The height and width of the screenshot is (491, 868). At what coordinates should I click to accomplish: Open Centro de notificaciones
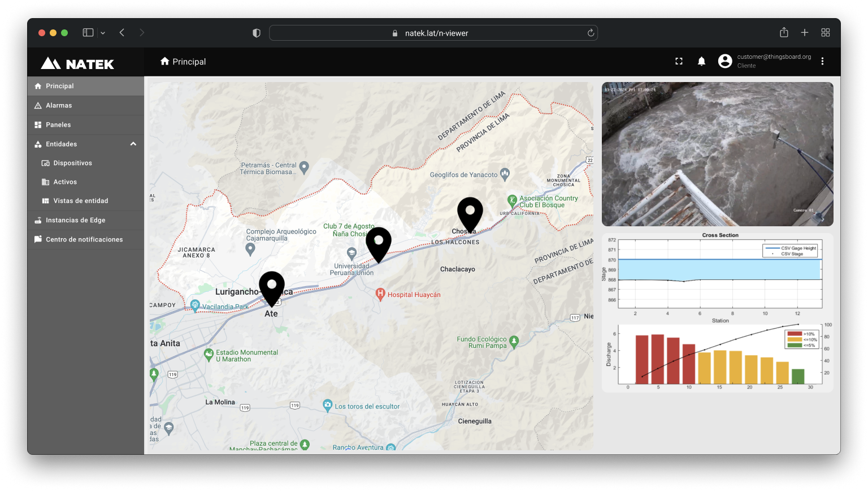[86, 240]
